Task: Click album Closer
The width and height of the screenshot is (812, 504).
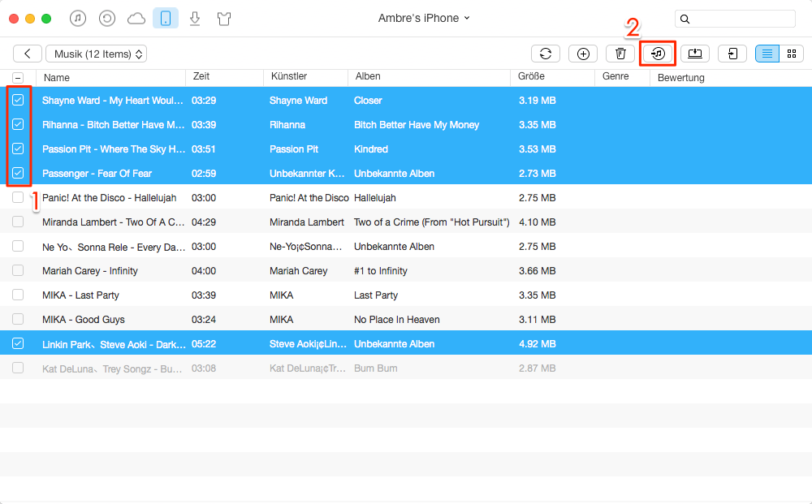Action: click(368, 101)
